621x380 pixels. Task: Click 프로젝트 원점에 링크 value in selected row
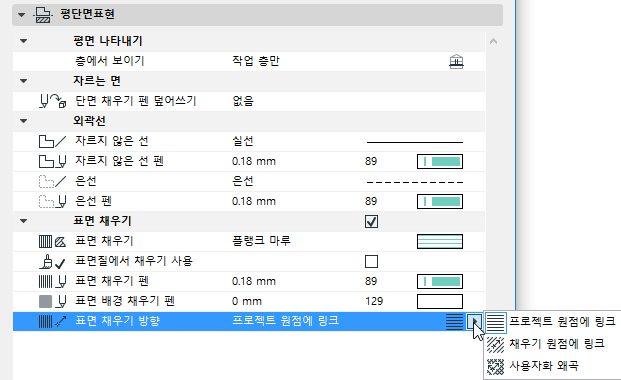pos(286,321)
